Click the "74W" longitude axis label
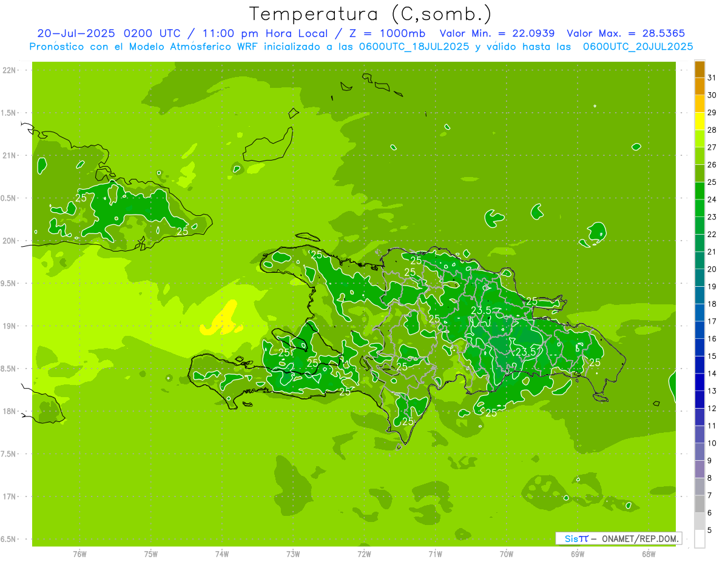The height and width of the screenshot is (562, 728). [x=221, y=554]
